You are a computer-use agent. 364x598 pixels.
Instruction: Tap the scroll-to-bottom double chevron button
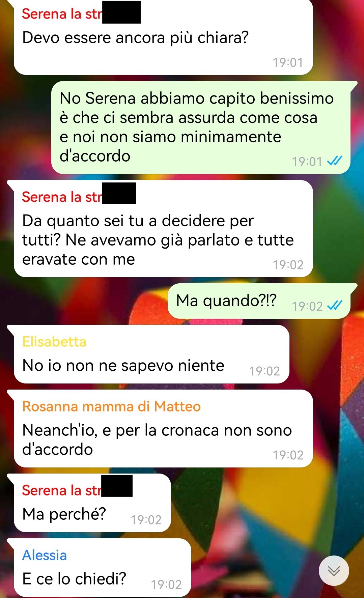point(334,571)
